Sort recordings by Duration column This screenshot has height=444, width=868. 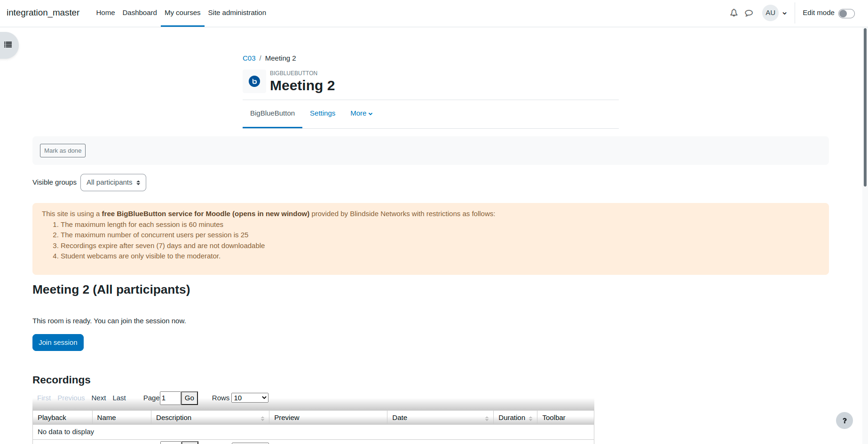[515, 418]
